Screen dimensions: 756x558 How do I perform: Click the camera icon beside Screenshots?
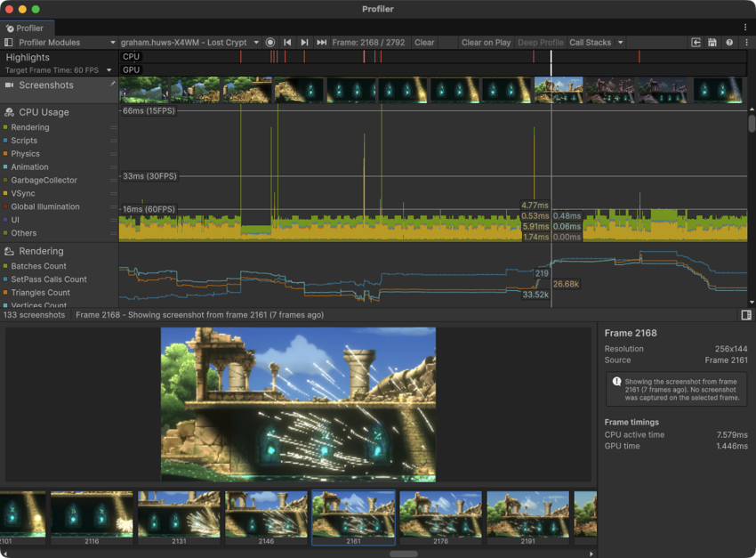point(9,85)
